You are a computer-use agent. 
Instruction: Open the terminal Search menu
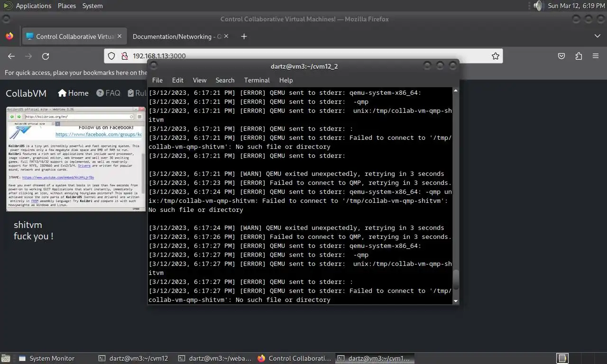(x=225, y=80)
